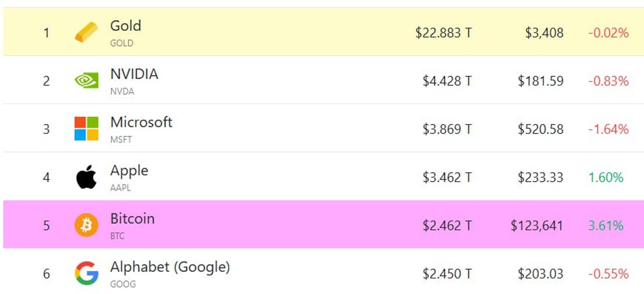Open the Gold asset name link

coord(126,25)
